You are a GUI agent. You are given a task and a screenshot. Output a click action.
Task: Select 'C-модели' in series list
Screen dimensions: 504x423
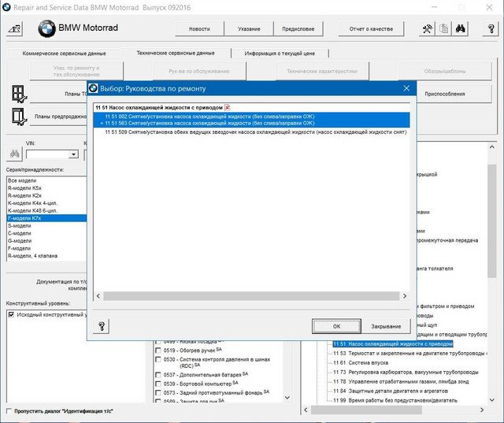[x=46, y=233]
